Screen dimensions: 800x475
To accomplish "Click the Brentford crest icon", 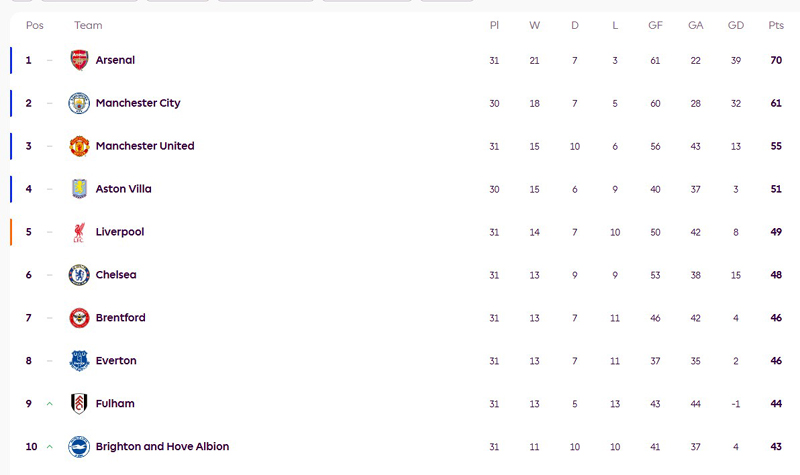I will [x=79, y=318].
